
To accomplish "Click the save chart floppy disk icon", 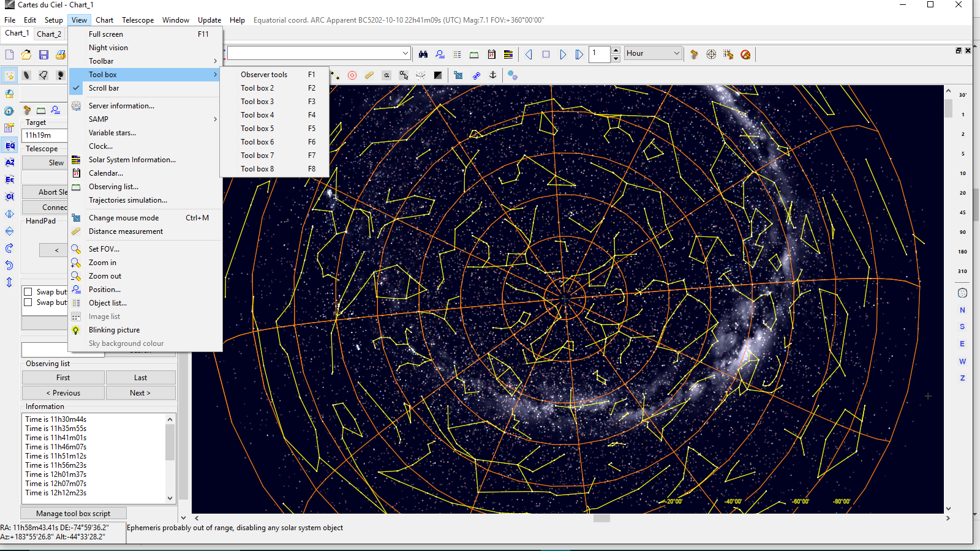I will (43, 54).
